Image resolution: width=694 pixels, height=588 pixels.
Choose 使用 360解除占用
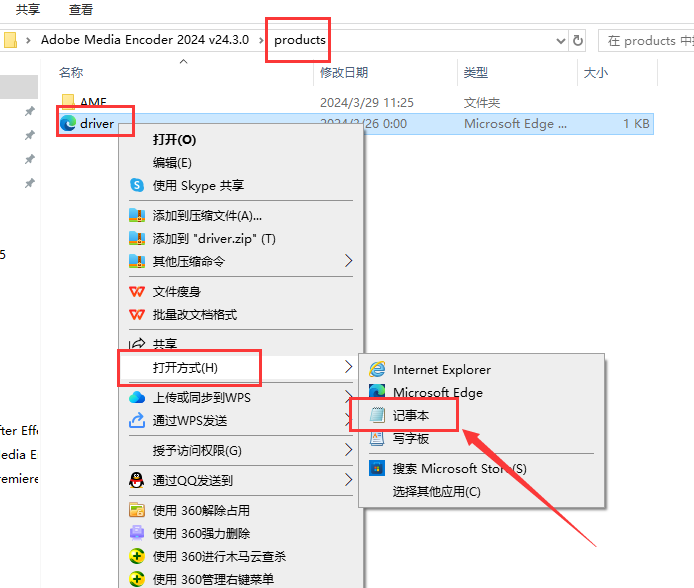[x=201, y=510]
